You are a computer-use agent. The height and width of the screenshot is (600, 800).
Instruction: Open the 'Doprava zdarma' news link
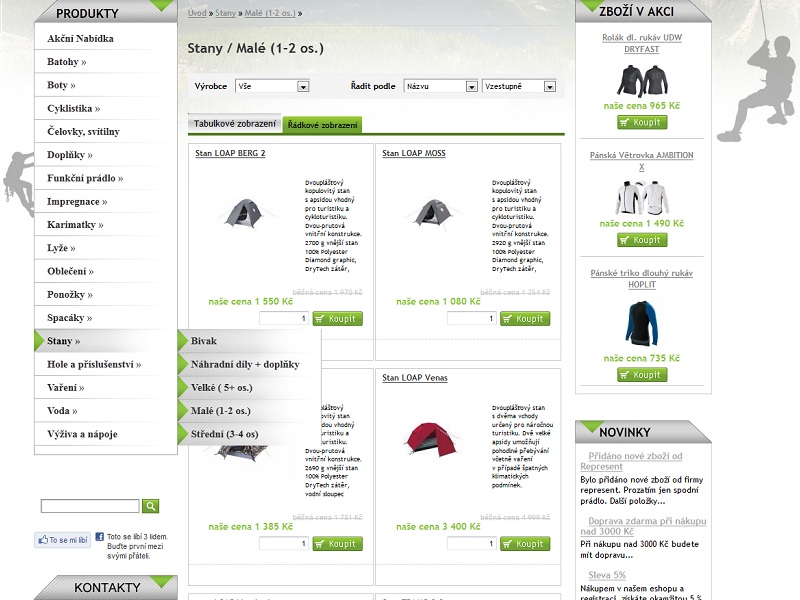coord(647,526)
